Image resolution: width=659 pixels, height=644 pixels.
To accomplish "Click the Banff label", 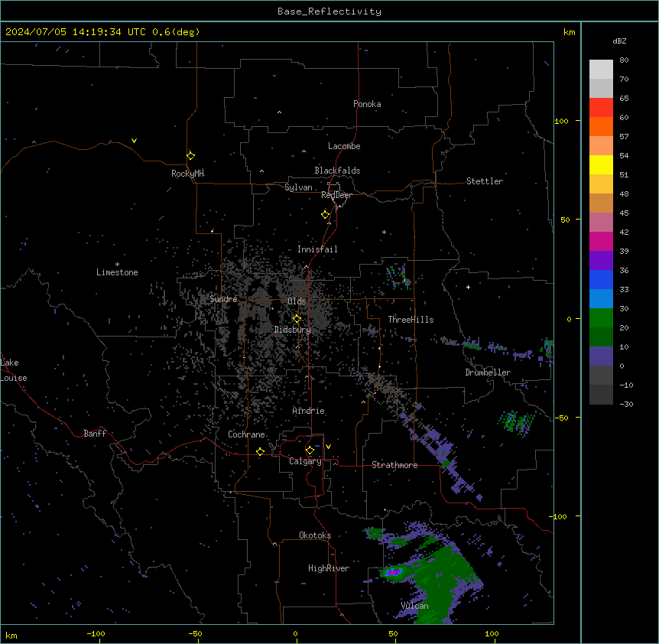I will (x=95, y=434).
